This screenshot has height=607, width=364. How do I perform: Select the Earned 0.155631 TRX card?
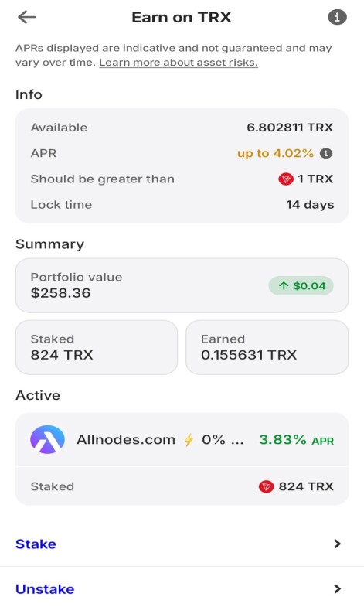[267, 347]
